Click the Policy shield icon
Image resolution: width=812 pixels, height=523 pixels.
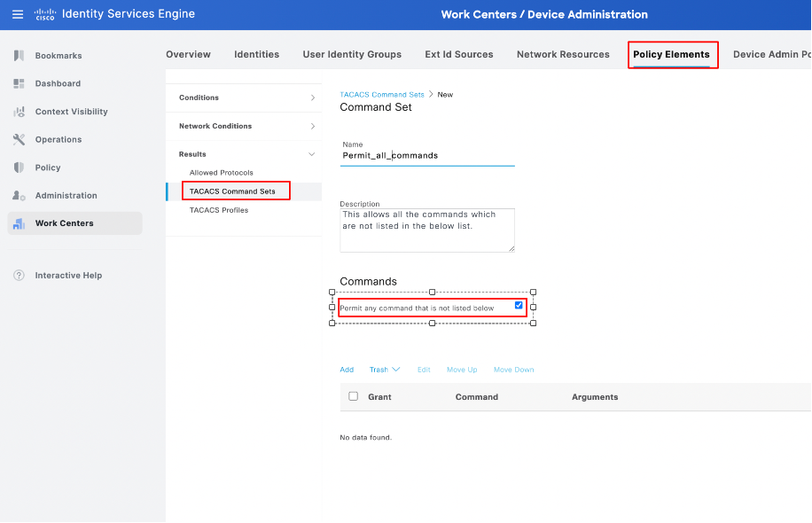click(x=20, y=168)
